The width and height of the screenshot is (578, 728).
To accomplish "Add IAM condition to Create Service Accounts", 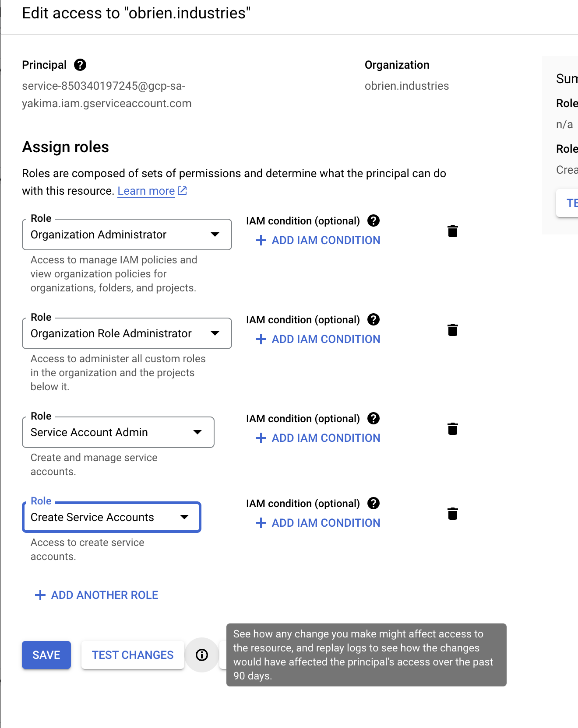I will pos(317,523).
